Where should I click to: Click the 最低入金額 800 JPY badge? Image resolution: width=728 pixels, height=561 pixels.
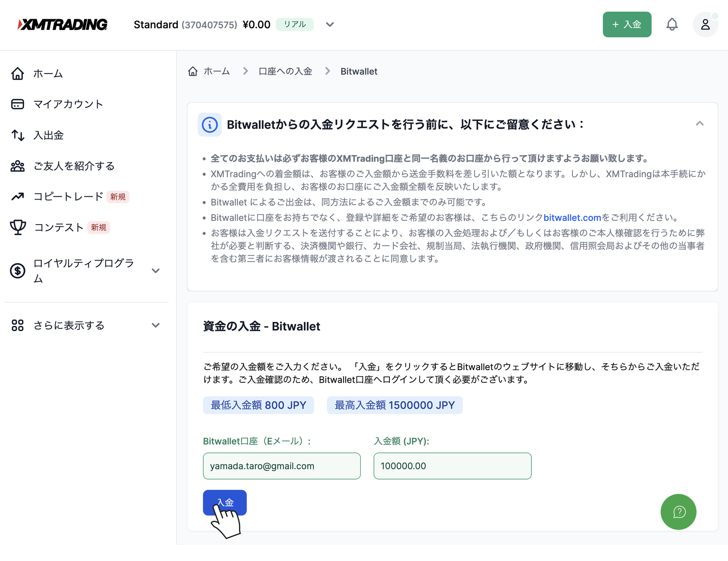coord(258,405)
